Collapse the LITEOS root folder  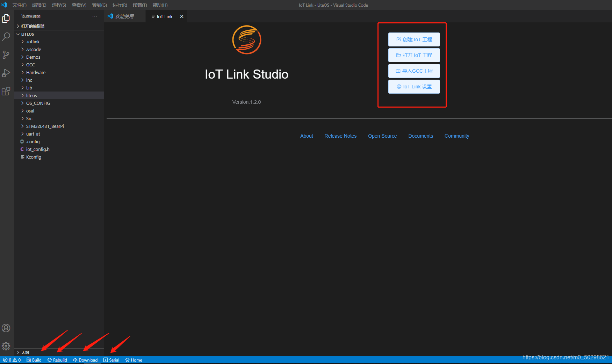(x=59, y=34)
